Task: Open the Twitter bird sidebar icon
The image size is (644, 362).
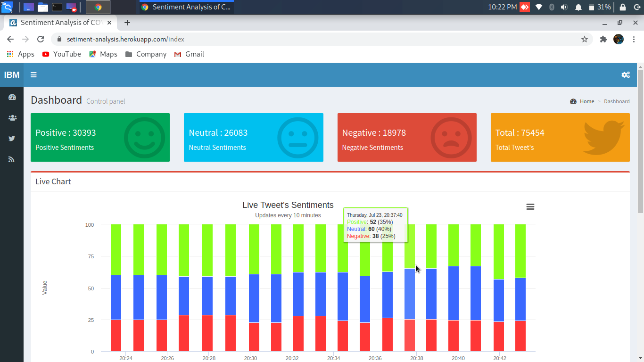Action: tap(12, 139)
